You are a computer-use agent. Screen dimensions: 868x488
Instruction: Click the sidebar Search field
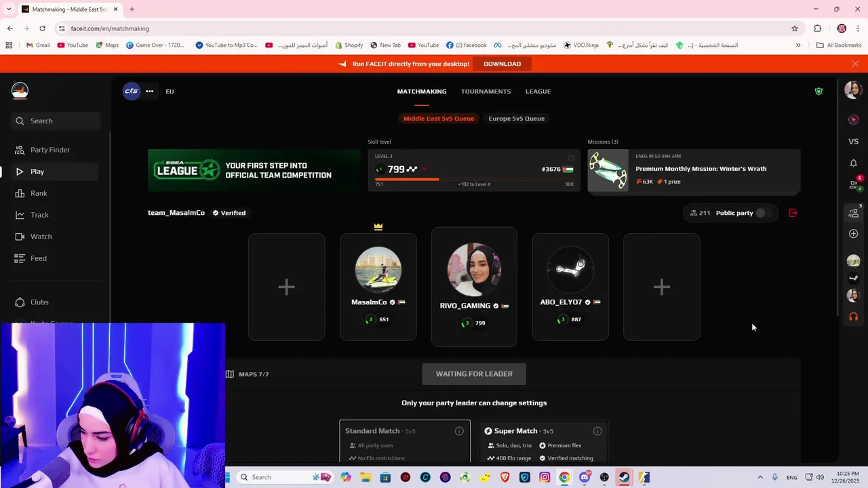56,121
